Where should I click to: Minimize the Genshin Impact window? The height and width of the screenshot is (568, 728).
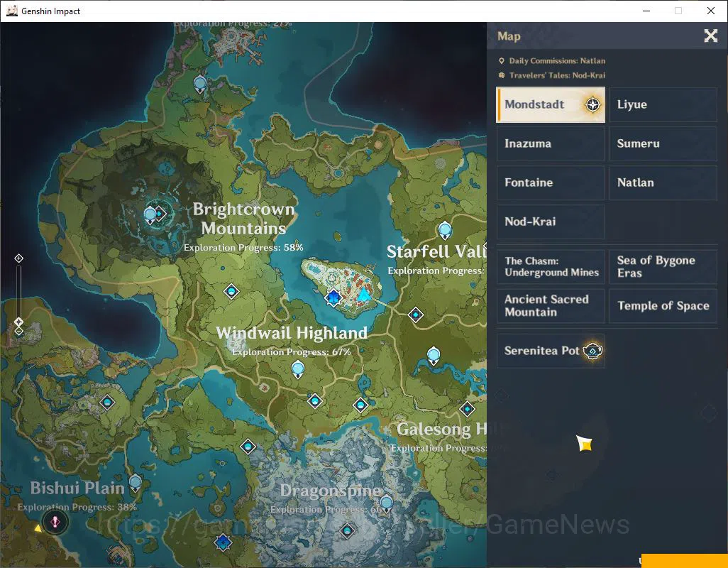pos(646,11)
